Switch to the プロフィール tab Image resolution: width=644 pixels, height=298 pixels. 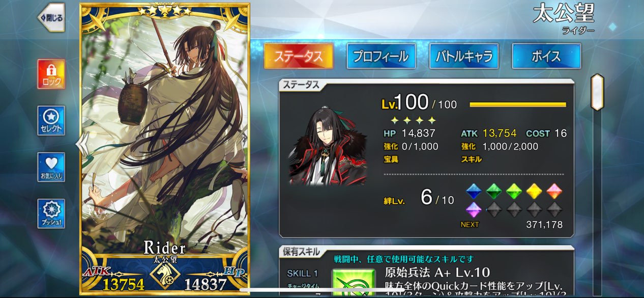[x=381, y=56]
